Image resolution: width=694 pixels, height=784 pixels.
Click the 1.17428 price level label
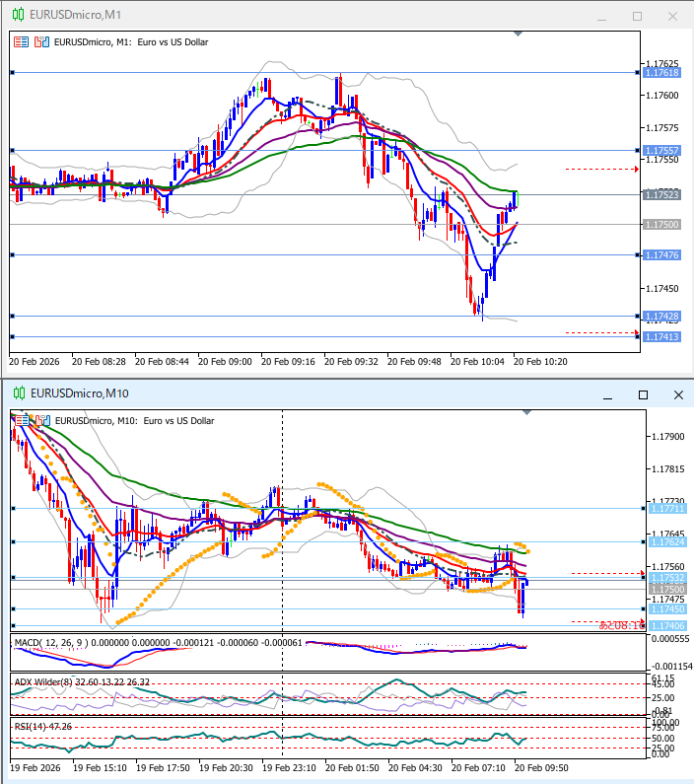coord(660,317)
